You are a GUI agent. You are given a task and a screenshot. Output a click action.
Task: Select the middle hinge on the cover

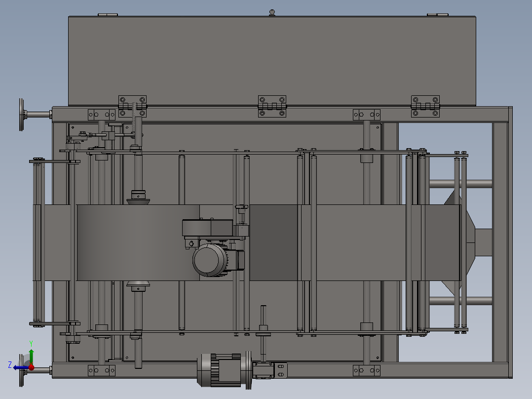(x=272, y=106)
